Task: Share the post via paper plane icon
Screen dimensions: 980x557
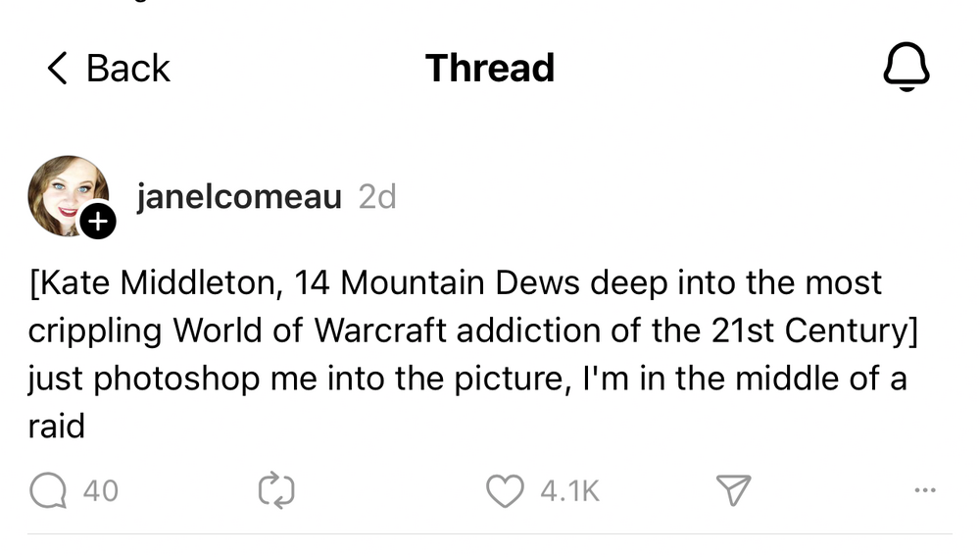Action: tap(732, 489)
